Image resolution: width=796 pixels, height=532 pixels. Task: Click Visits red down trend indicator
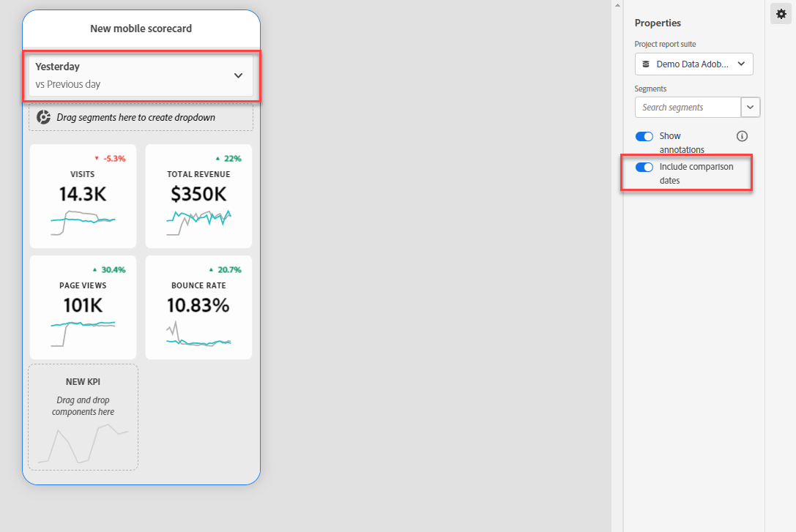[x=97, y=158]
